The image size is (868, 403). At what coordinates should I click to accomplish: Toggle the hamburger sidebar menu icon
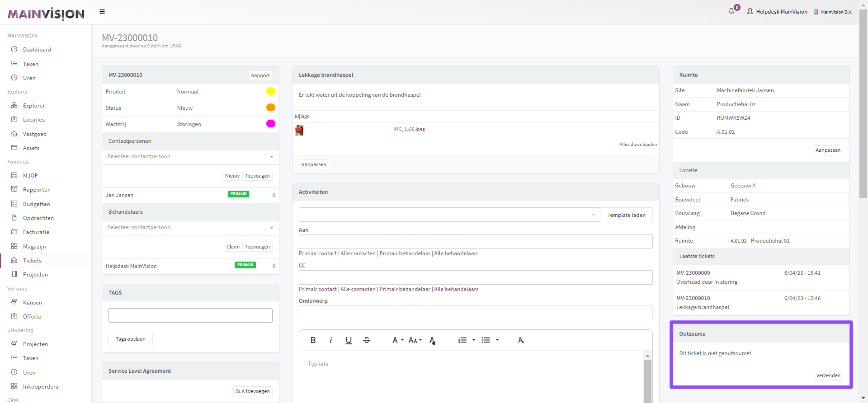click(102, 12)
